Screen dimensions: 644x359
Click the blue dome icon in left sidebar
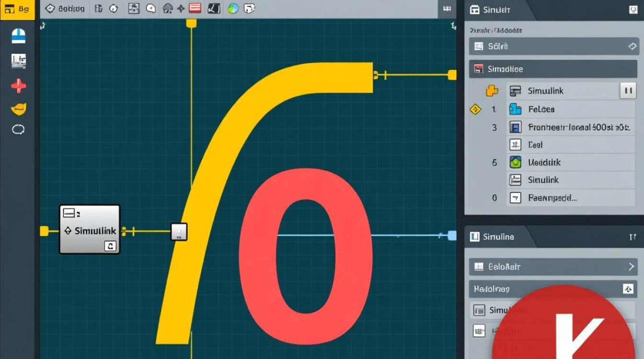18,36
